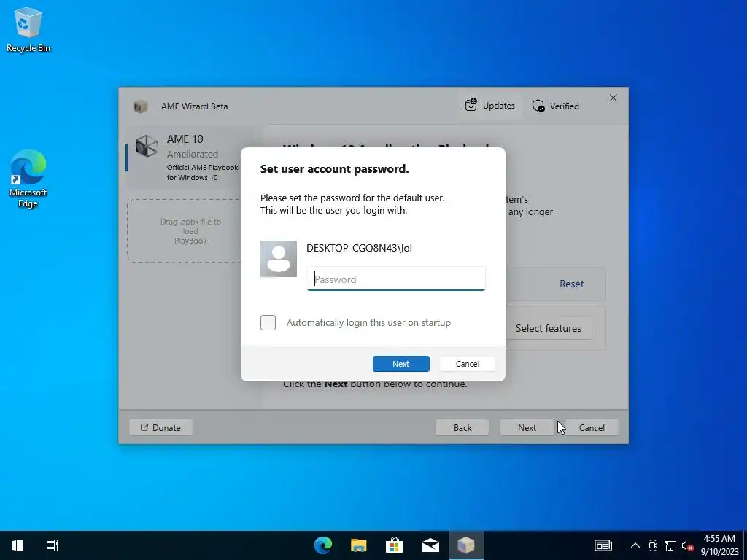The height and width of the screenshot is (560, 747).
Task: Click AME Wizard taskbar icon
Action: click(466, 545)
